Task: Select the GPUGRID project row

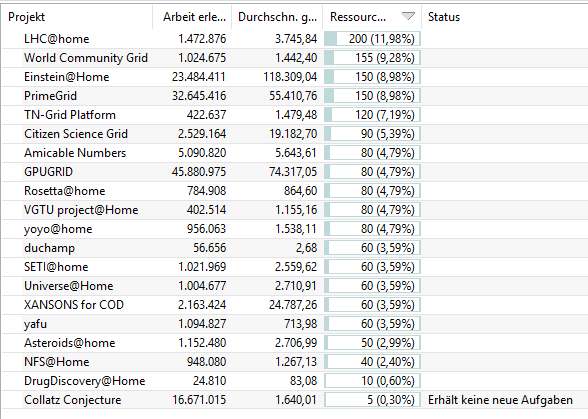Action: click(x=295, y=172)
